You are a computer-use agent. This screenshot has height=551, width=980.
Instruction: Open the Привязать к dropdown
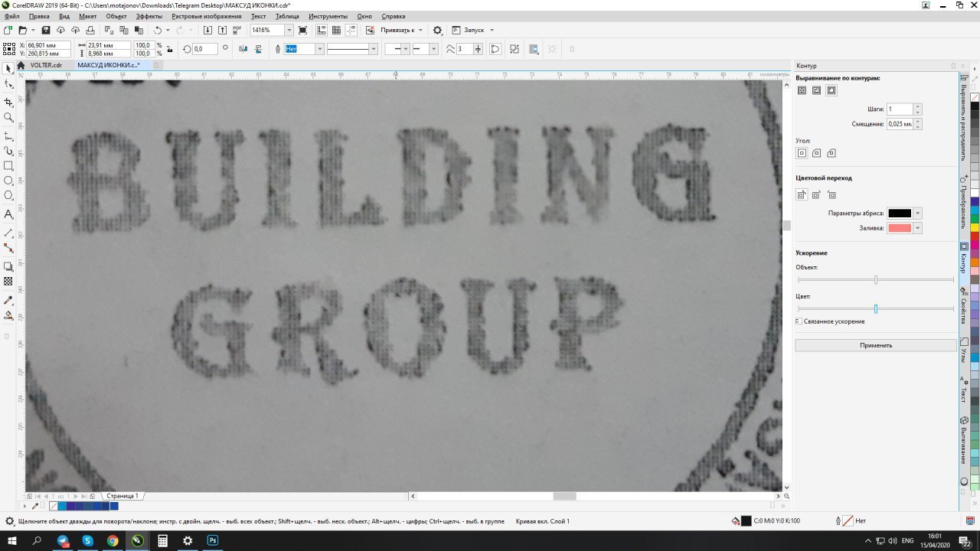(x=420, y=30)
